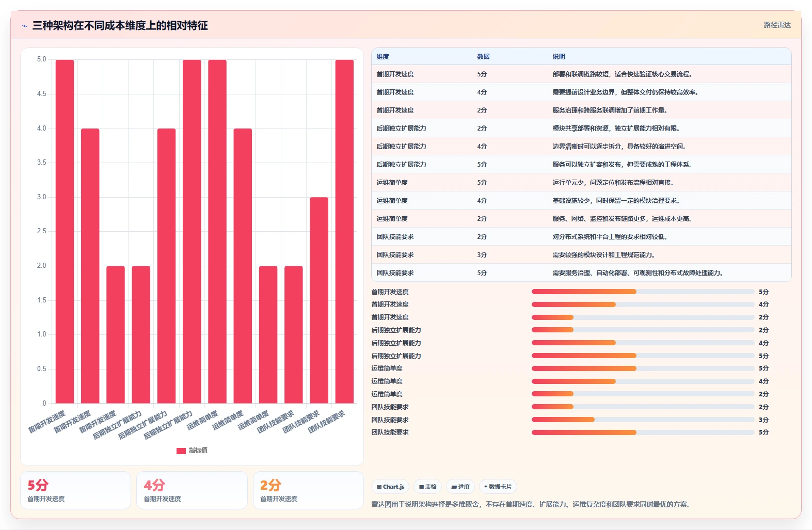Click the 路径雷达 tag in the header
Screen dimensions: 812x530
coord(777,25)
